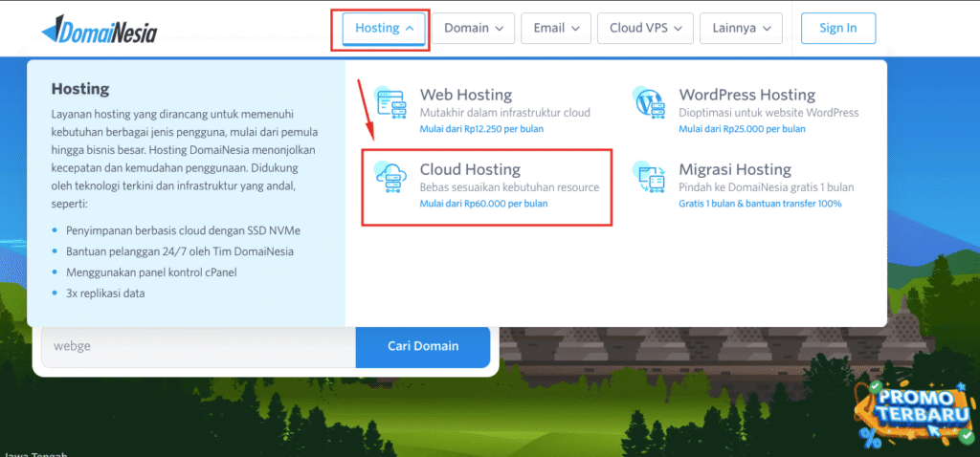Click 'Pindah ke DomaiNesia gratis 1 bulan' text
Image resolution: width=980 pixels, height=457 pixels.
click(x=767, y=187)
